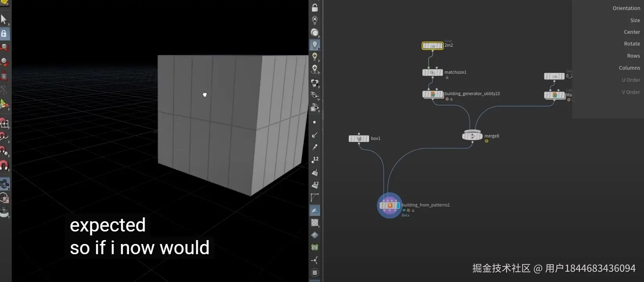644x282 pixels.
Task: Toggle point trails icon
Action: tap(315, 147)
